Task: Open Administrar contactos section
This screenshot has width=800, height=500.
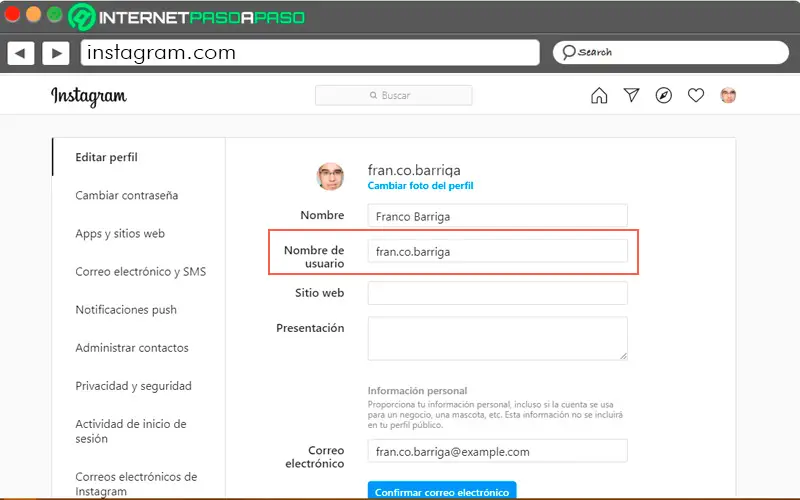Action: click(132, 348)
